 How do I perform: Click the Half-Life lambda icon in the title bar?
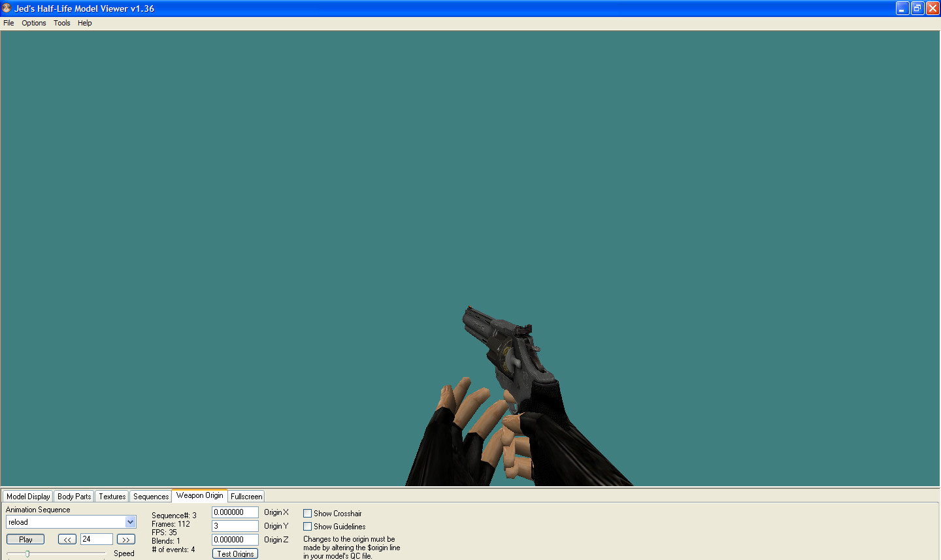pyautogui.click(x=7, y=8)
